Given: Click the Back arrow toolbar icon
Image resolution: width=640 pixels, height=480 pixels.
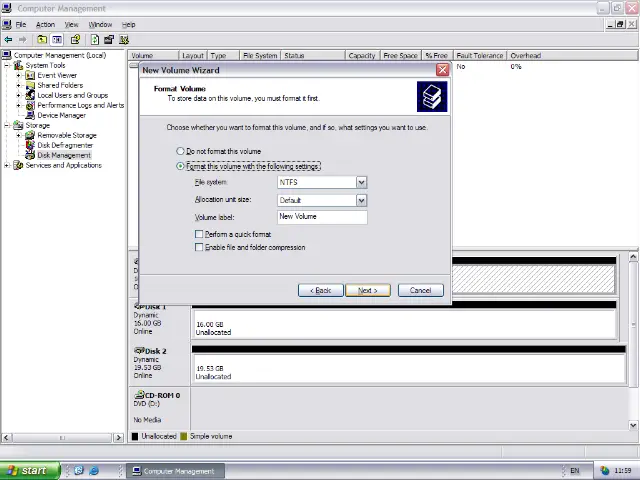Looking at the screenshot, I should coord(9,40).
